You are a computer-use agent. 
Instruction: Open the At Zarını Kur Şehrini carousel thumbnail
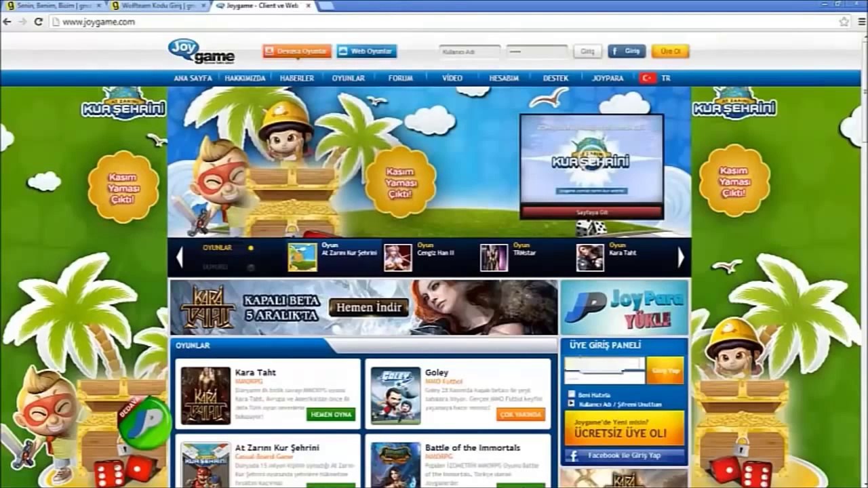pos(302,258)
